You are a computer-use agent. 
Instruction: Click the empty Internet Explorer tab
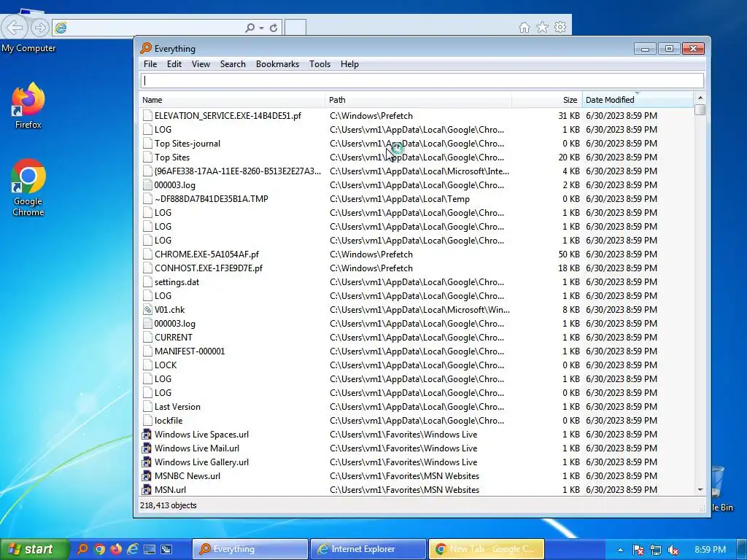(x=295, y=28)
